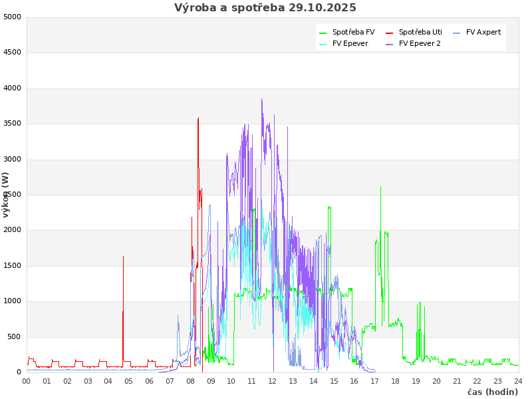Click hour 17 on the time axis
The image size is (532, 399).
(375, 381)
